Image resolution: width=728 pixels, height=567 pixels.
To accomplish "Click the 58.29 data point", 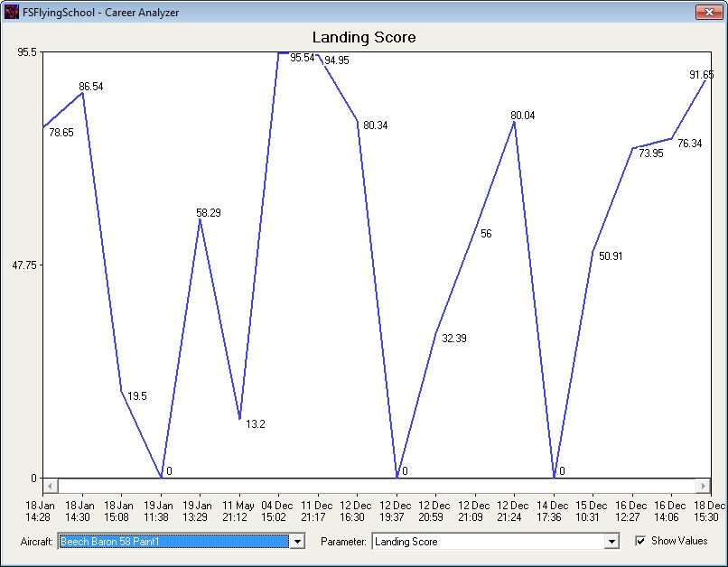I will (x=200, y=218).
